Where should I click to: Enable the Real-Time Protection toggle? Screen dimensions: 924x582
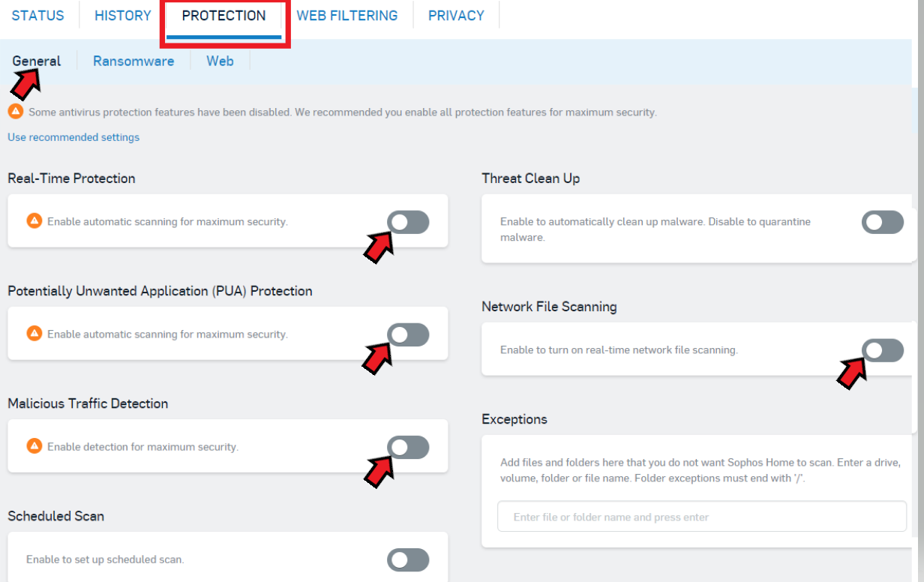409,222
